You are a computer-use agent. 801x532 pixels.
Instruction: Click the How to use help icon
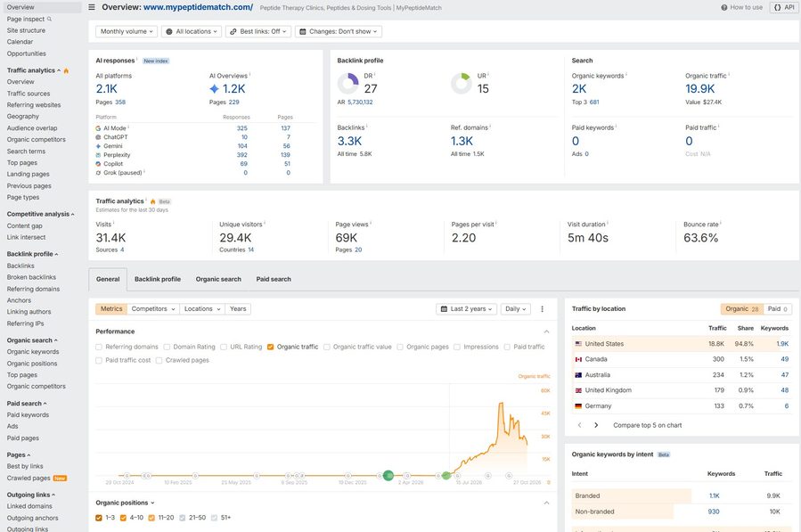point(723,8)
